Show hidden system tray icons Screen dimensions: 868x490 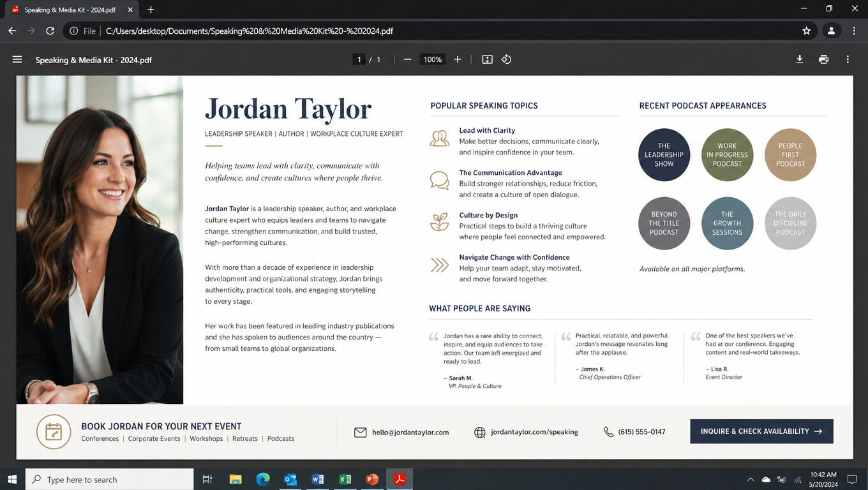751,479
